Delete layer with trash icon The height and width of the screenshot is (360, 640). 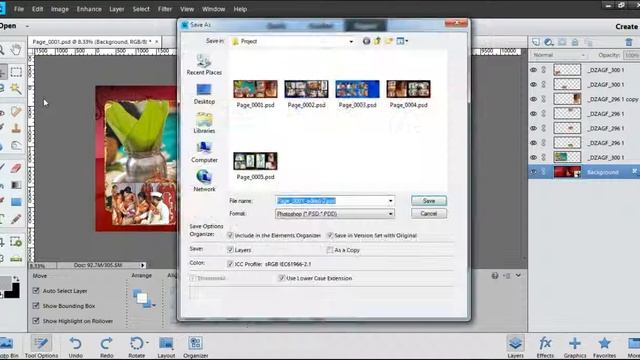629,42
